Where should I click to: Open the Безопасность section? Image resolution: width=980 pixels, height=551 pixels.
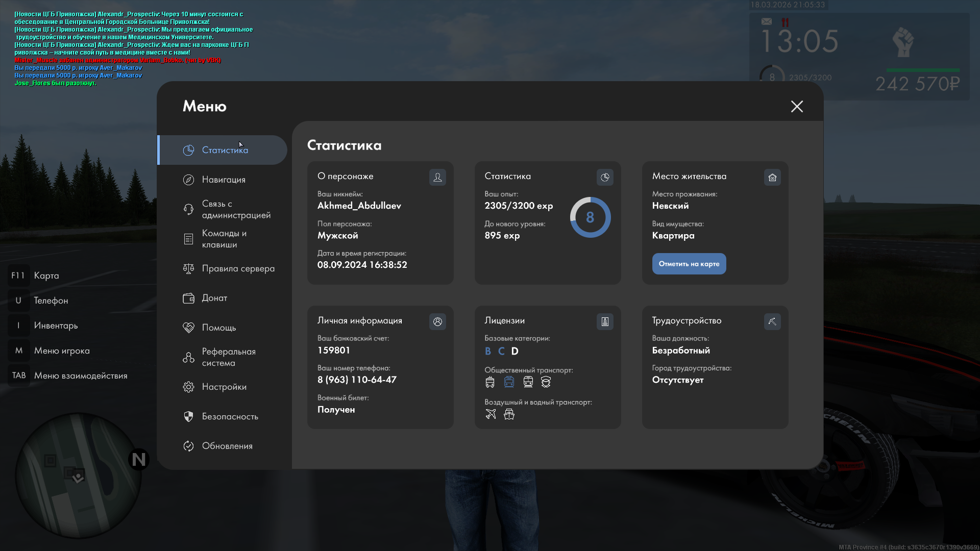pos(230,416)
